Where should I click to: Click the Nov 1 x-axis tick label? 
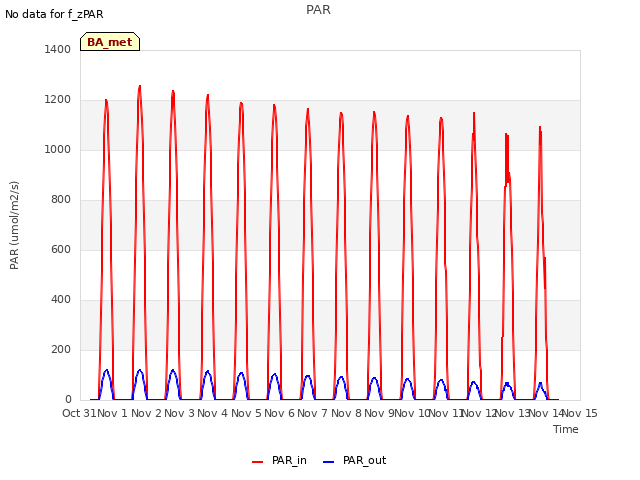[x=112, y=413]
